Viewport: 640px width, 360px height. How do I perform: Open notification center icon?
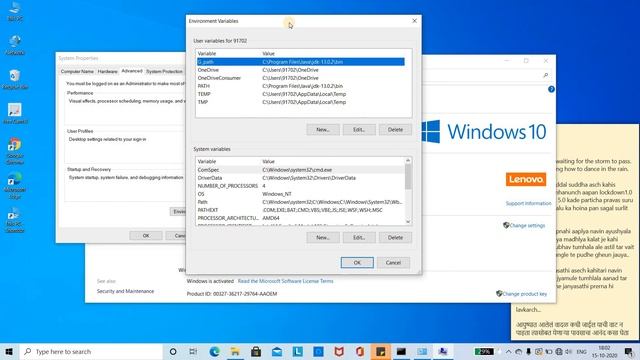click(629, 351)
